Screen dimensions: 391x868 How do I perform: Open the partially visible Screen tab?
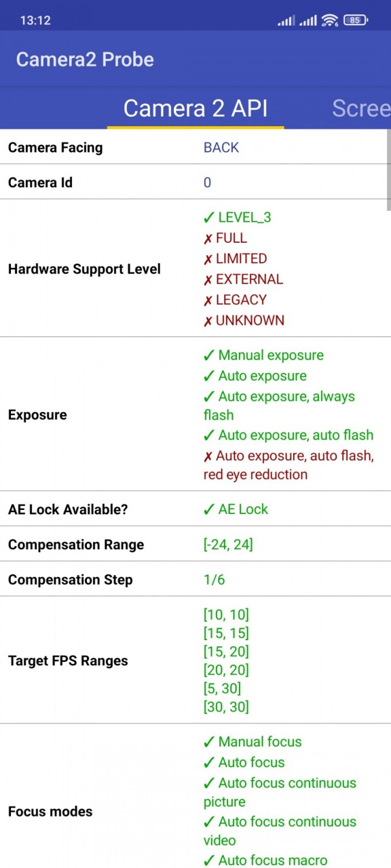(x=361, y=108)
